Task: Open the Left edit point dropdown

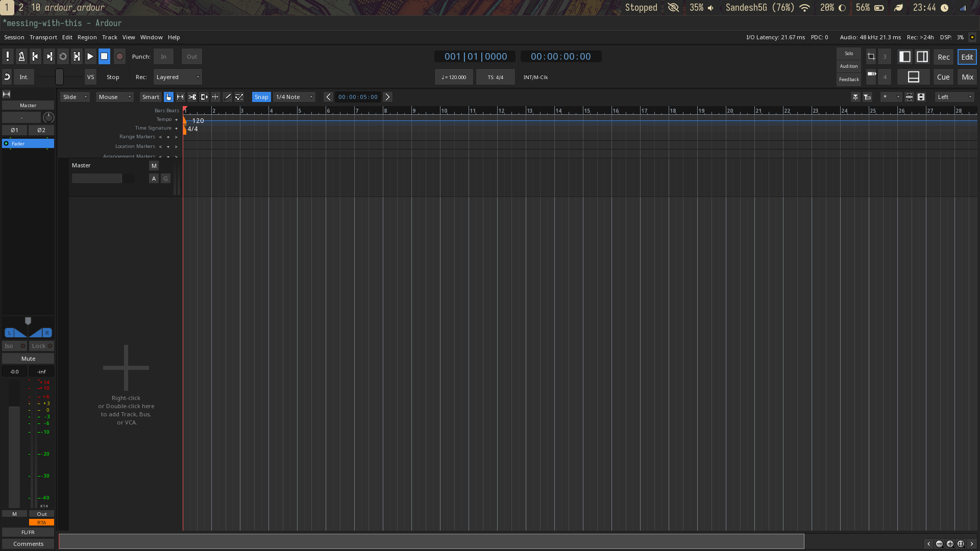Action: tap(955, 97)
